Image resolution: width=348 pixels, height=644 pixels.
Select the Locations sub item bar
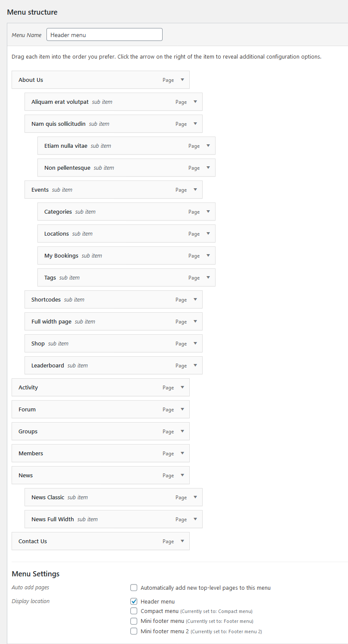126,233
